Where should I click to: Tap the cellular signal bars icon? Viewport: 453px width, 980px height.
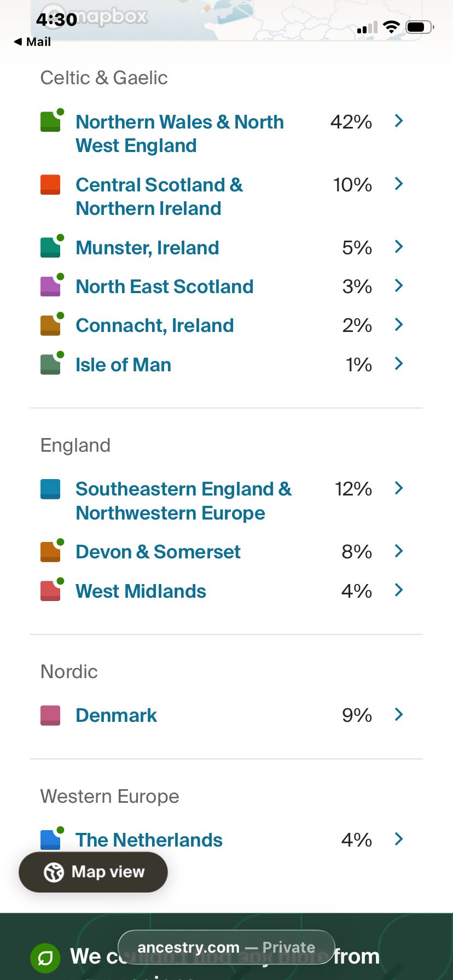click(x=367, y=28)
